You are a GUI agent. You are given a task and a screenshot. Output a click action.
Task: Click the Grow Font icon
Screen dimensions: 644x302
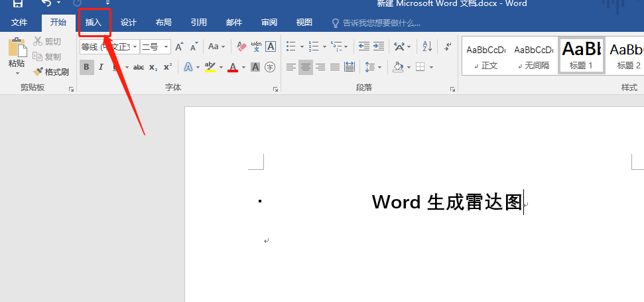pos(180,46)
